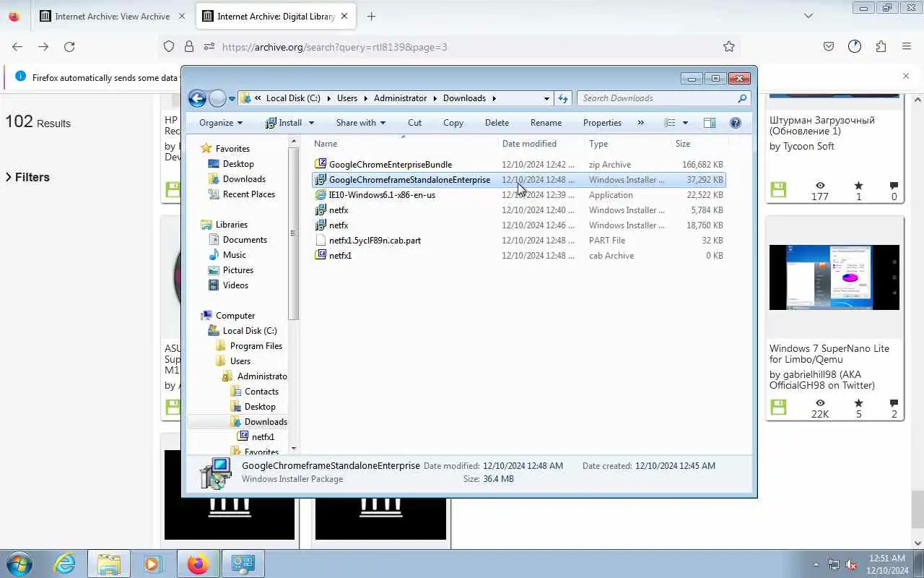Open the Firefox application menu
Viewport: 924px width, 578px height.
click(907, 46)
